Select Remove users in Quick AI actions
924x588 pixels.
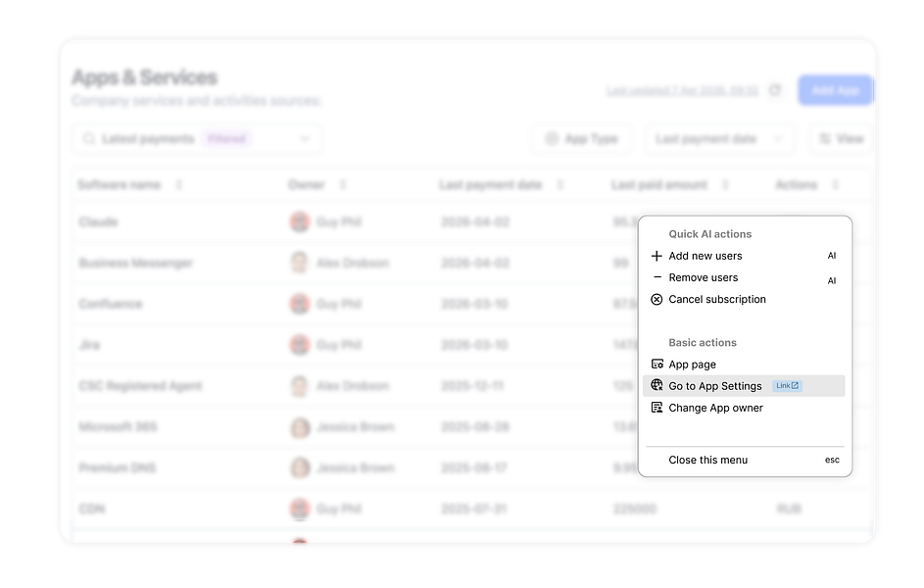coord(745,277)
